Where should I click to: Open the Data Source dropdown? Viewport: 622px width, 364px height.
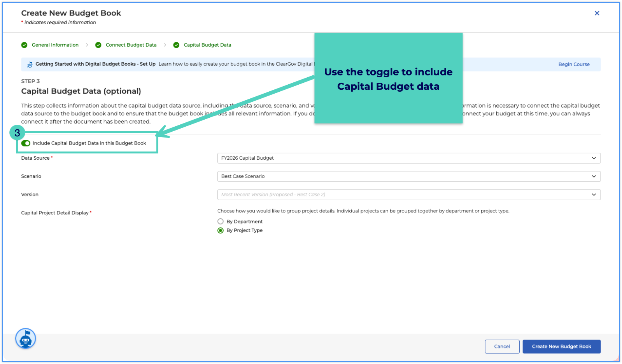click(409, 158)
